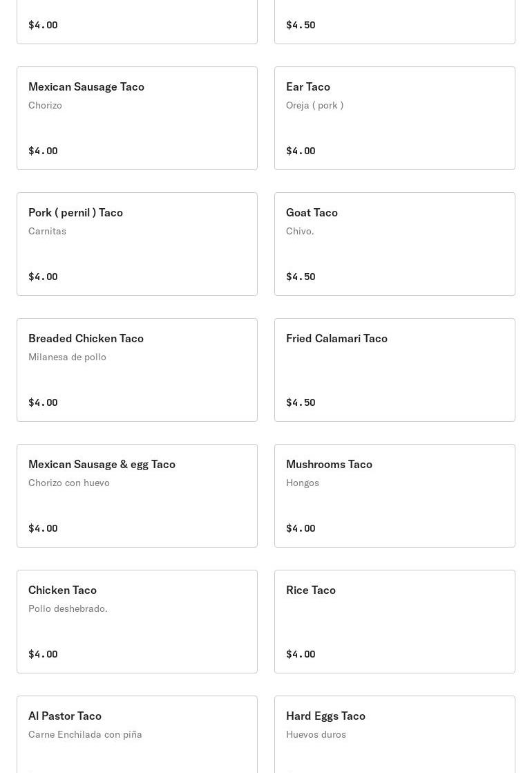Click the Hongos description text
Screen dimensions: 532x773
point(303,483)
